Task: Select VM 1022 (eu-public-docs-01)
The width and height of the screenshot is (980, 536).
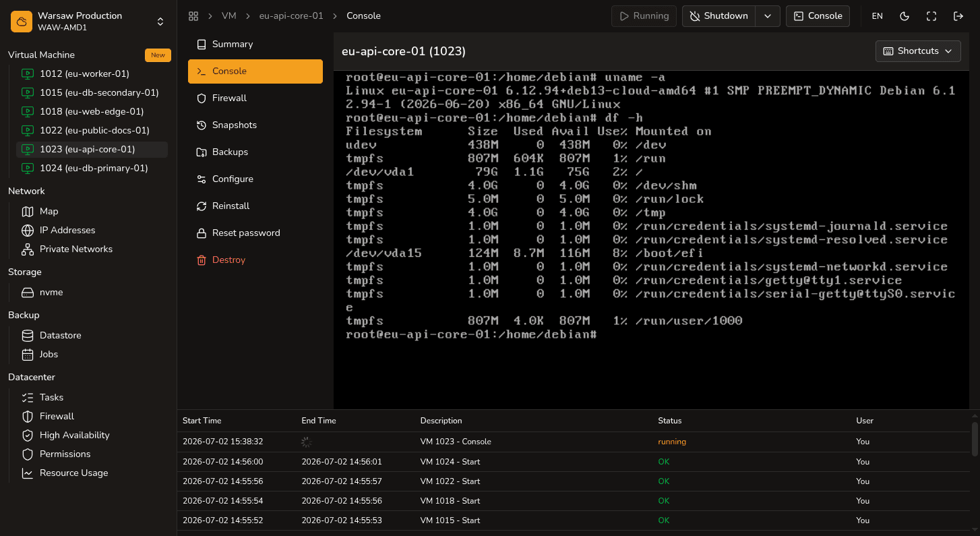Action: (x=92, y=130)
